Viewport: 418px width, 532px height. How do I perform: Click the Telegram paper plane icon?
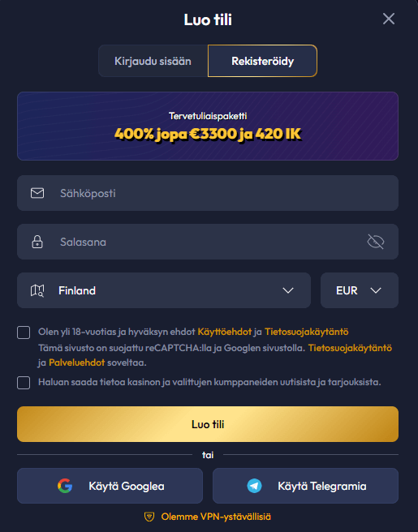coord(254,486)
